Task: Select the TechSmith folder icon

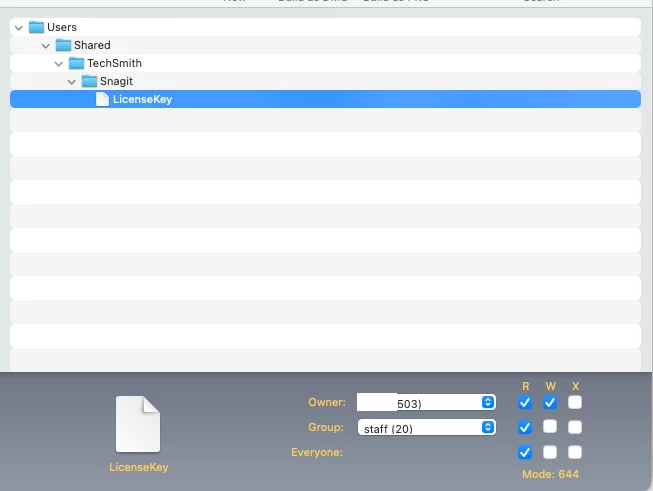Action: tap(76, 63)
